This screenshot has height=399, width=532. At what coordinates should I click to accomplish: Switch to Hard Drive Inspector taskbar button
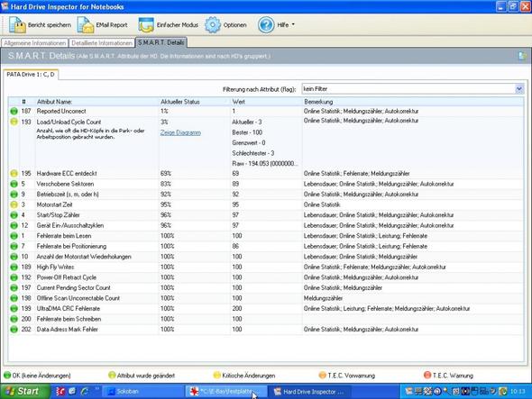click(x=311, y=392)
